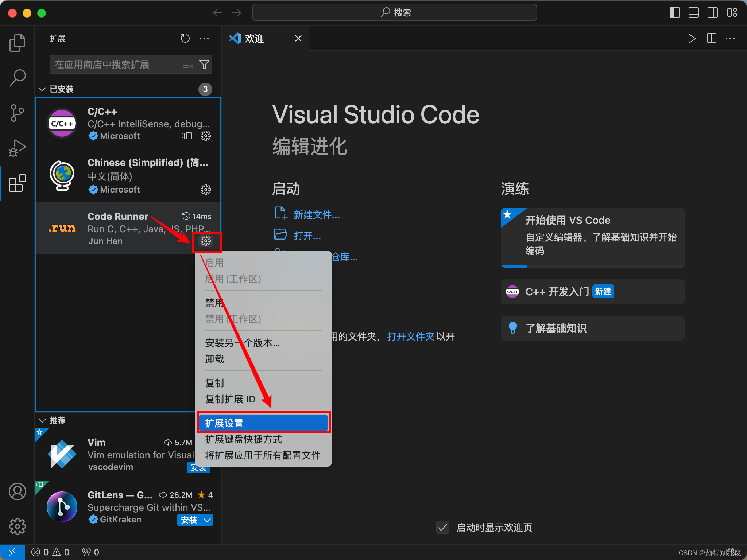This screenshot has width=747, height=560.
Task: Click ports forwarded status bar item
Action: point(91,552)
